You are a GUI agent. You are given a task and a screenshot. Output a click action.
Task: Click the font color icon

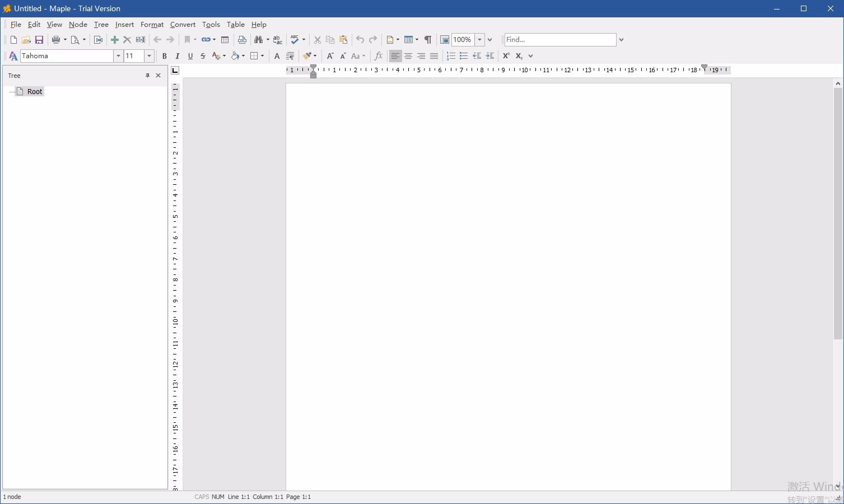[x=216, y=56]
